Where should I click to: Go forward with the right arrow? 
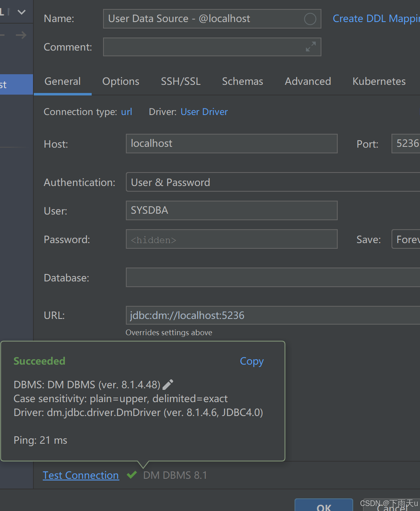click(21, 35)
